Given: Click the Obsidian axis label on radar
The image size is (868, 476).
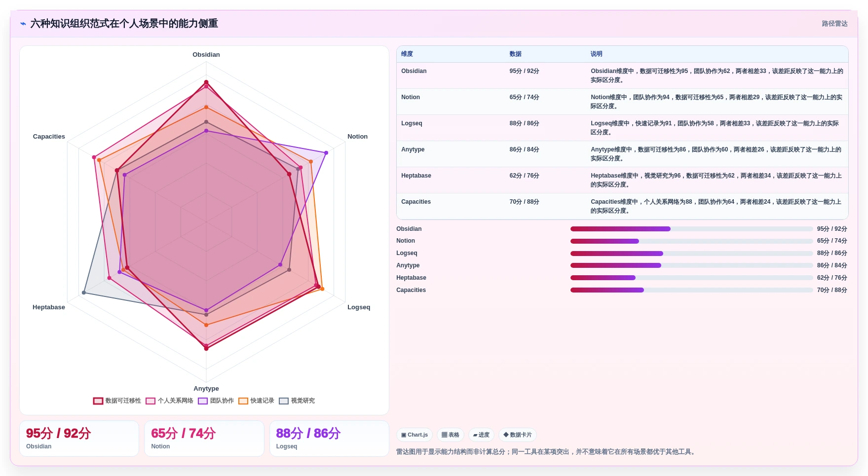Looking at the screenshot, I should click(x=206, y=55).
